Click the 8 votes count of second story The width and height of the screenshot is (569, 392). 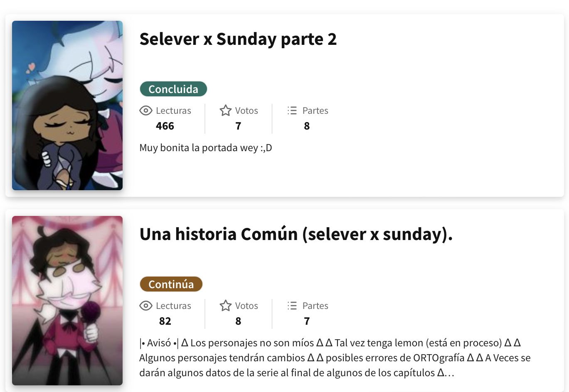click(238, 321)
